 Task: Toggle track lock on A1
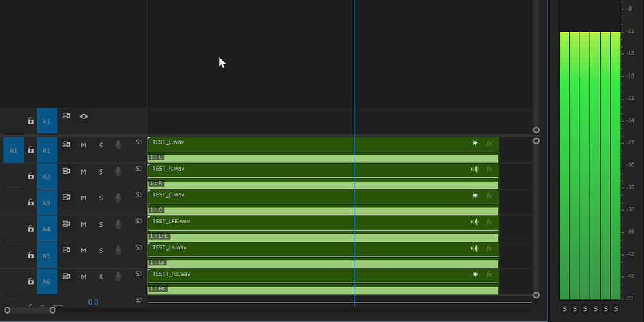point(30,150)
